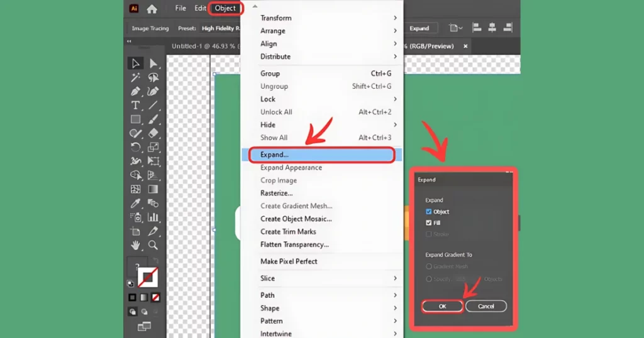Choose the Hand tool

click(136, 245)
